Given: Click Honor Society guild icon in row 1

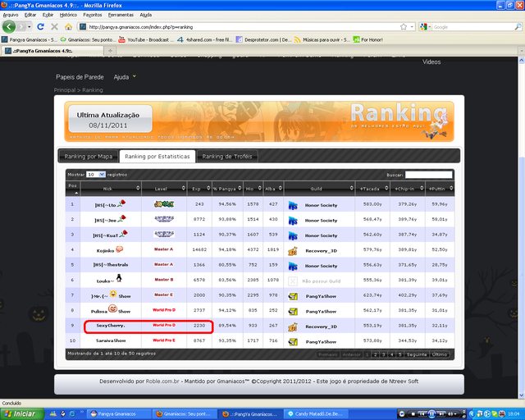Looking at the screenshot, I should pyautogui.click(x=293, y=205).
